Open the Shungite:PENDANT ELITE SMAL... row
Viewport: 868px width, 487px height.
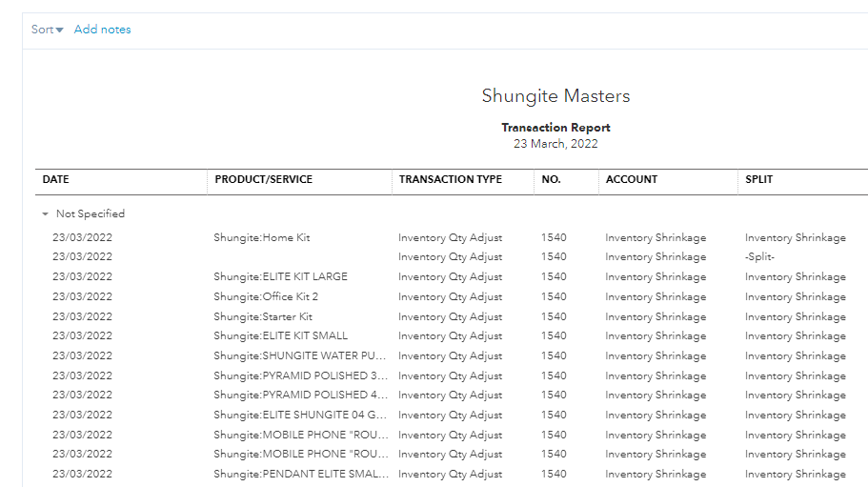click(x=300, y=475)
